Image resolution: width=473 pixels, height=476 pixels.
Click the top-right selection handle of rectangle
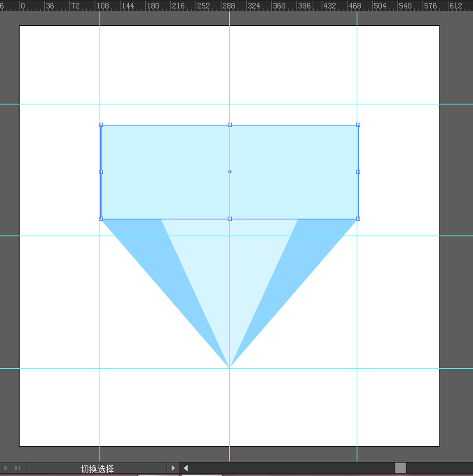[x=358, y=125]
